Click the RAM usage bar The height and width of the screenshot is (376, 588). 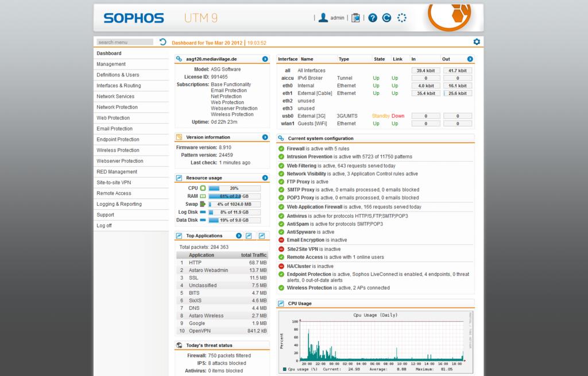[x=234, y=196]
